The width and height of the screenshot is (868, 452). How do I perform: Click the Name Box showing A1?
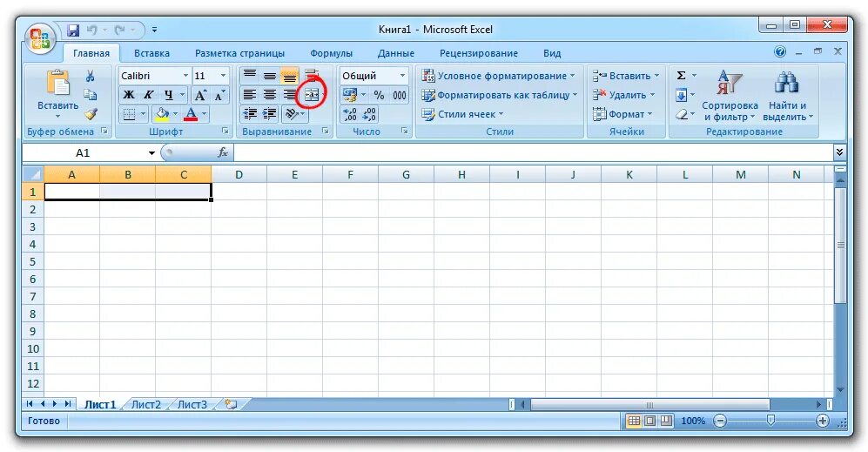click(83, 153)
